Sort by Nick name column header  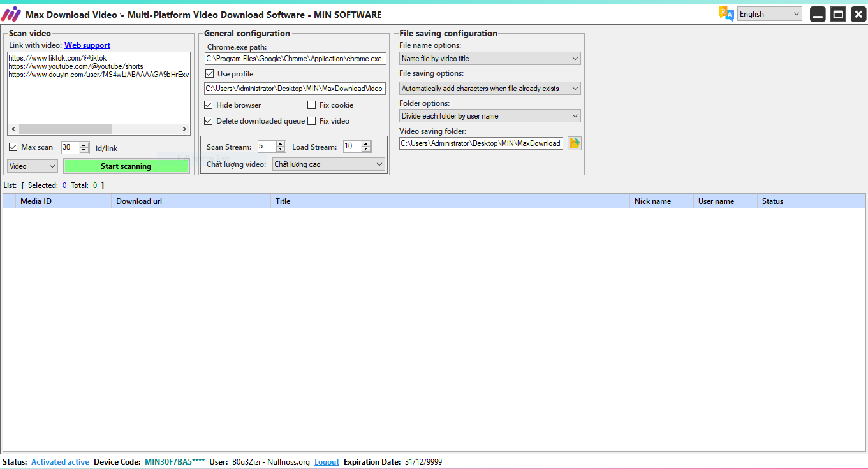pos(661,201)
